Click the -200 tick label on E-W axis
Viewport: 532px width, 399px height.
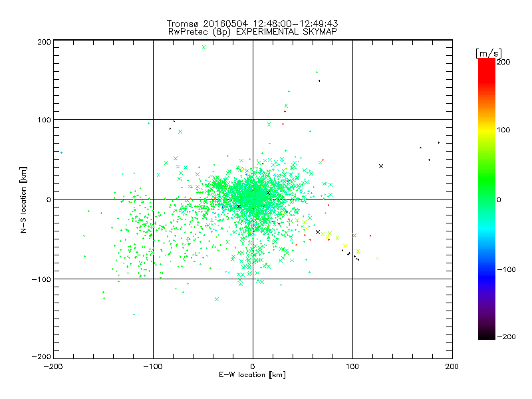pyautogui.click(x=53, y=366)
